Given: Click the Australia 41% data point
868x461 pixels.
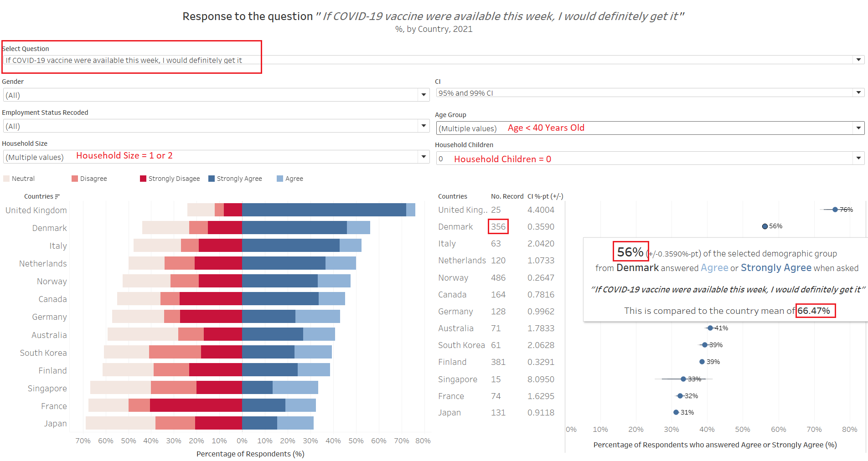Looking at the screenshot, I should click(x=710, y=328).
